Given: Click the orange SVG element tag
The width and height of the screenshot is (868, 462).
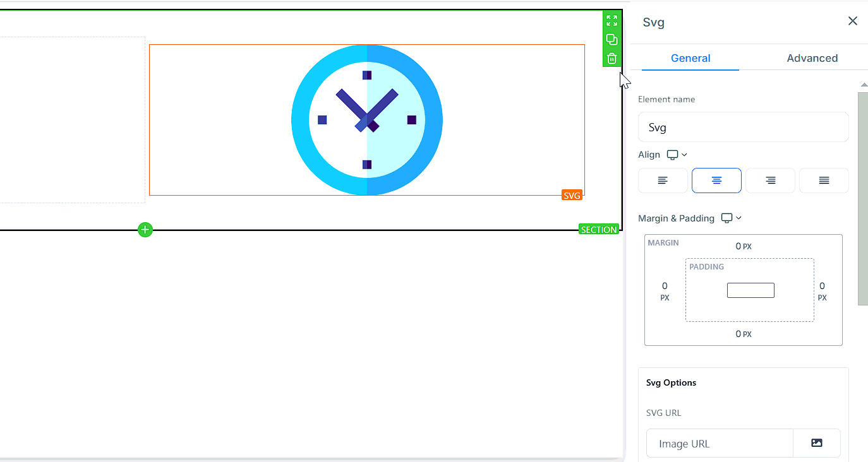Looking at the screenshot, I should pos(572,196).
